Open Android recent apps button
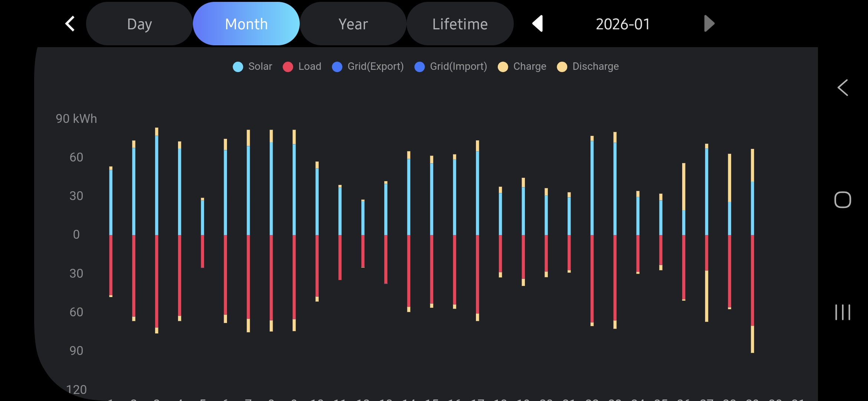The image size is (868, 401). [842, 312]
